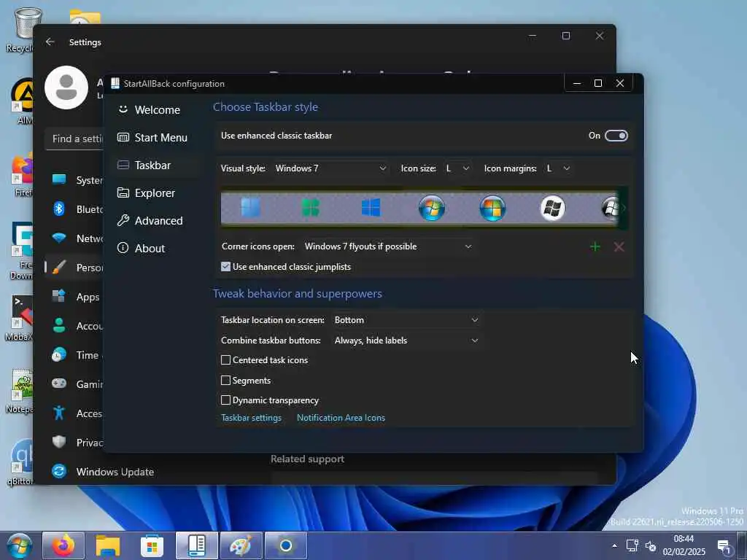Open Apps in the Settings sidebar
This screenshot has height=560, width=747.
pyautogui.click(x=74, y=297)
